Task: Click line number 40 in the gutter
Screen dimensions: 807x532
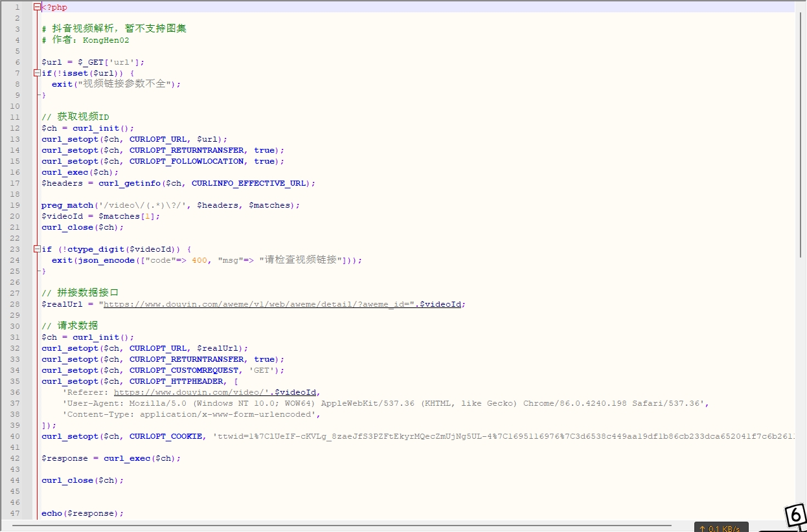Action: pos(16,436)
